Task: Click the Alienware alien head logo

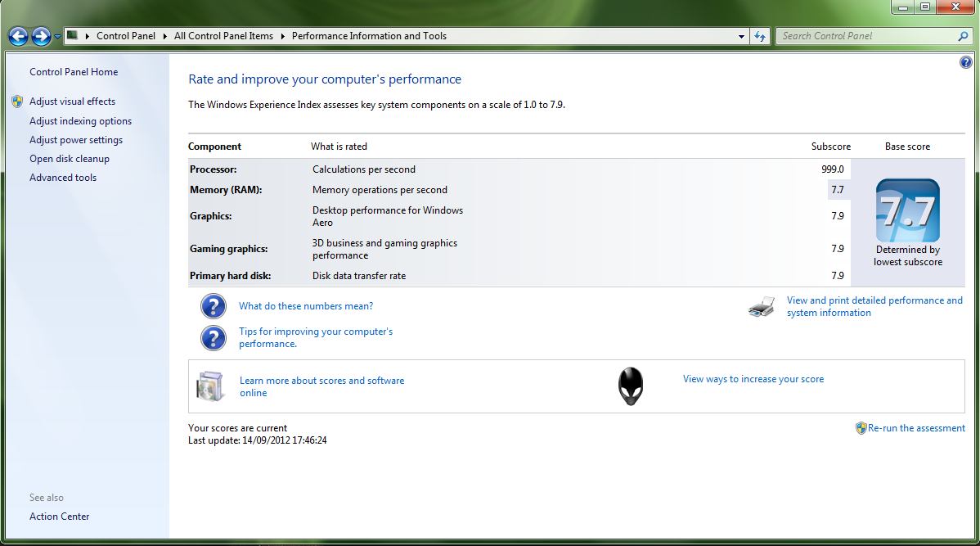Action: 631,386
